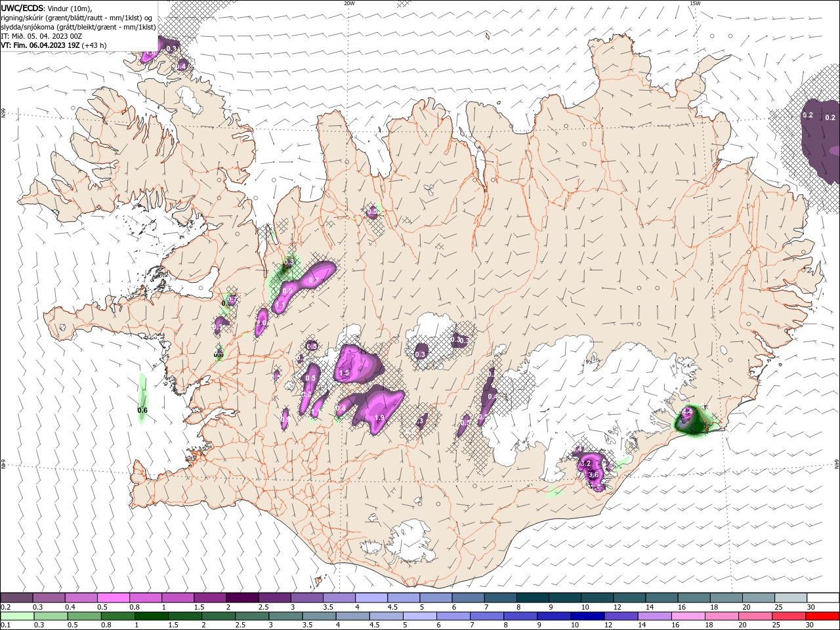Click the 15W longitude label at top

[x=695, y=3]
